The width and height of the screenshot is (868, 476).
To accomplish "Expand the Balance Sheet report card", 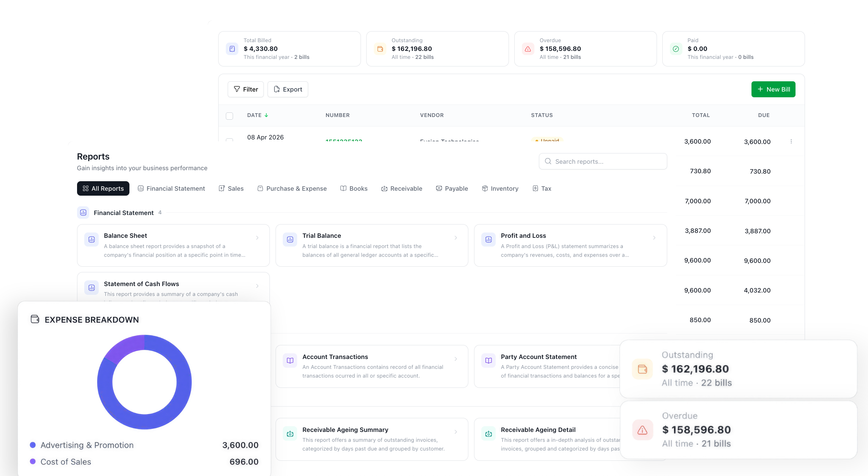I will [x=258, y=237].
